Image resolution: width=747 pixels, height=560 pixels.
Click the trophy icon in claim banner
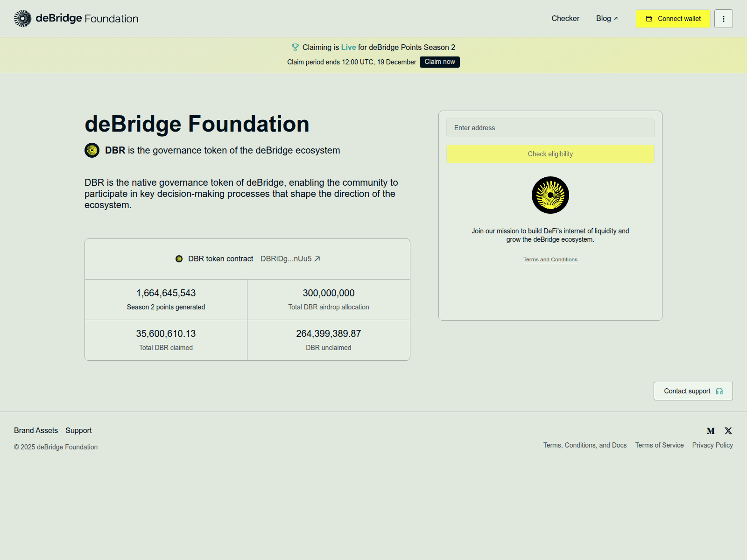click(295, 47)
